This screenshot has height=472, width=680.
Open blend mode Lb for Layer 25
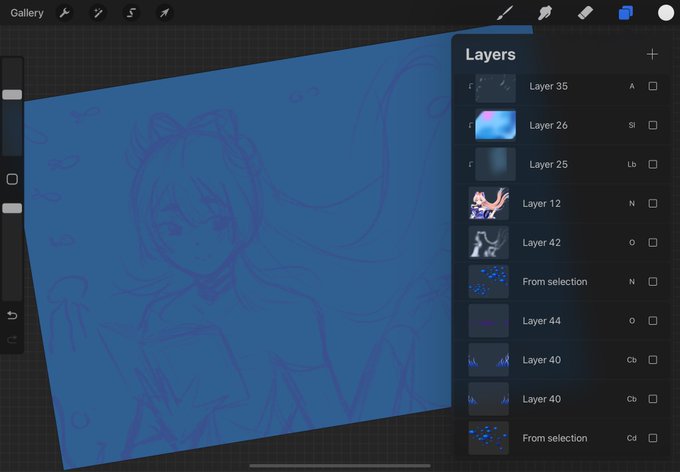pyautogui.click(x=632, y=164)
